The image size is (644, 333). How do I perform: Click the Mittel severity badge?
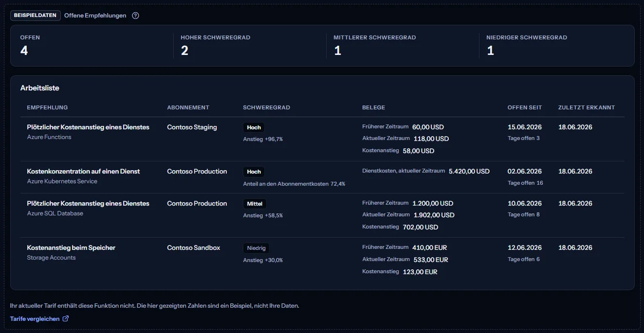click(255, 204)
